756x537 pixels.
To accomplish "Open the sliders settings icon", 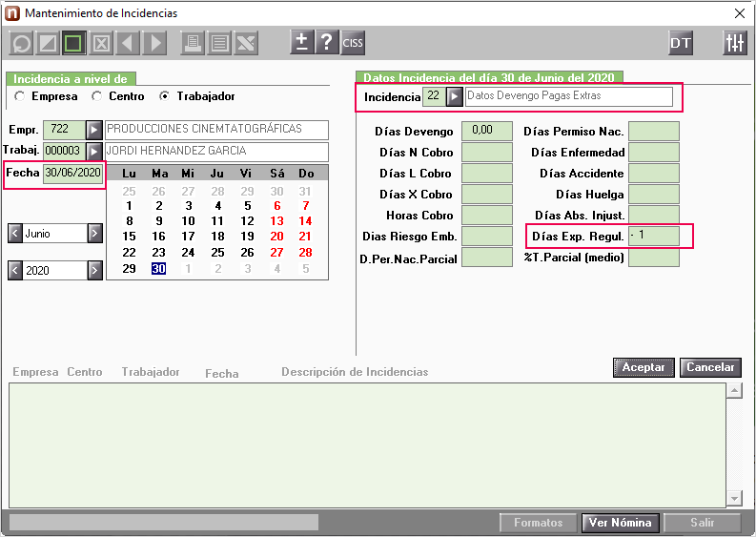I will coord(735,43).
